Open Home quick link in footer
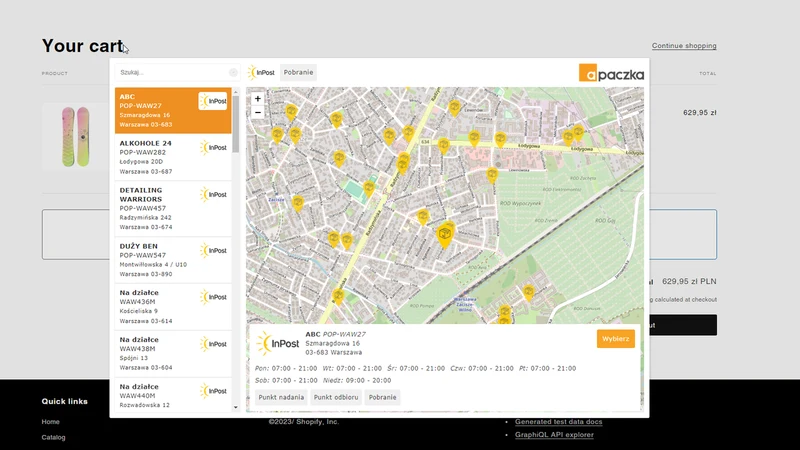Image resolution: width=800 pixels, height=450 pixels. 51,422
